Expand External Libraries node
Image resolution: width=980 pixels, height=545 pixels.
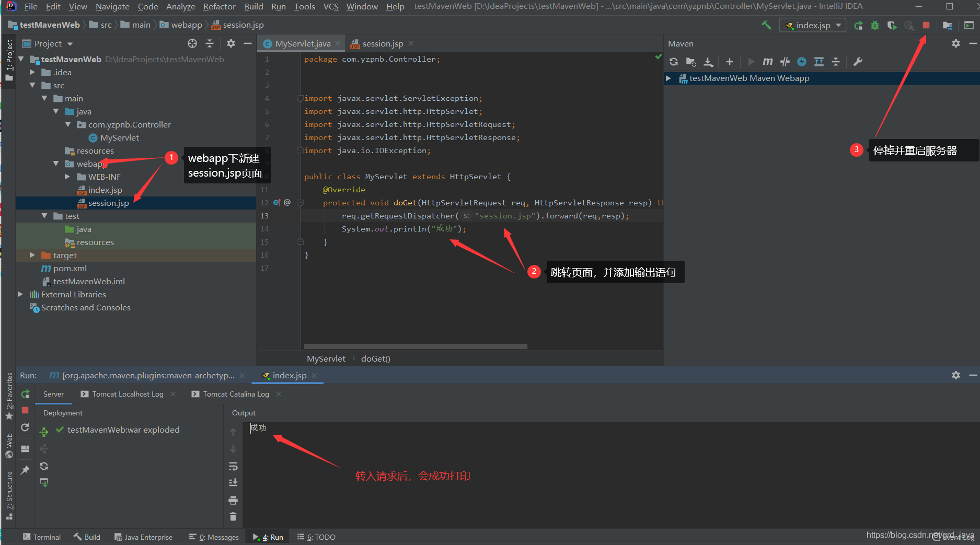20,294
